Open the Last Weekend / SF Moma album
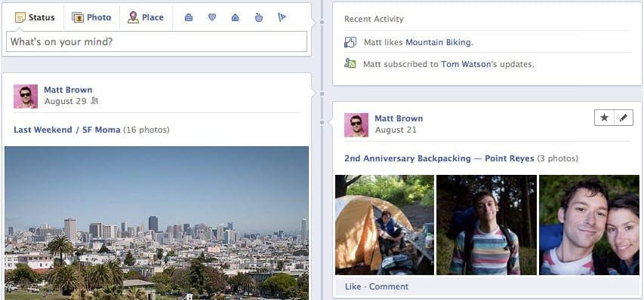 [67, 130]
